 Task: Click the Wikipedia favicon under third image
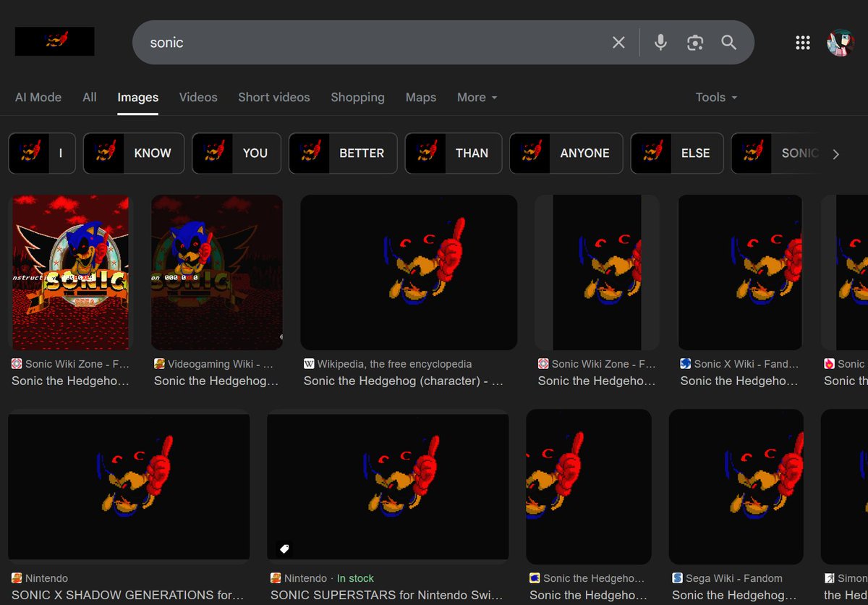coord(309,364)
